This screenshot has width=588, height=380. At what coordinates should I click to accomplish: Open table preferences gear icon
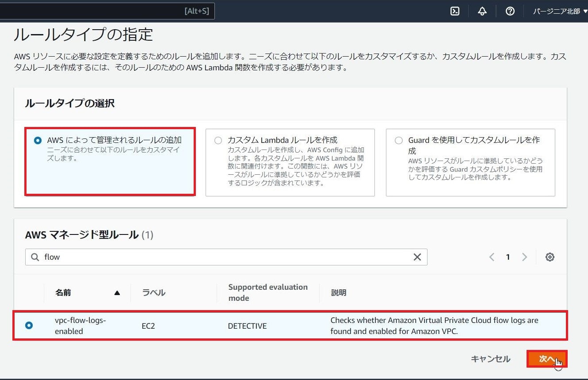pos(550,257)
